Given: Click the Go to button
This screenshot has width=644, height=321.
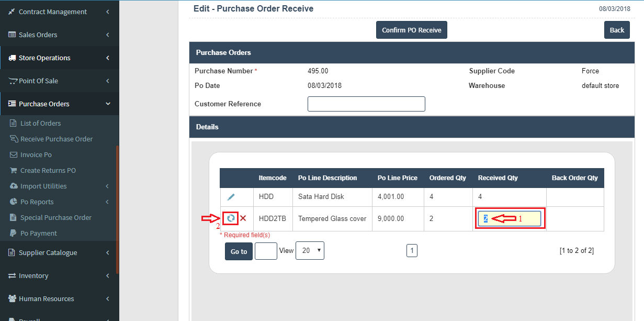Looking at the screenshot, I should click(239, 251).
